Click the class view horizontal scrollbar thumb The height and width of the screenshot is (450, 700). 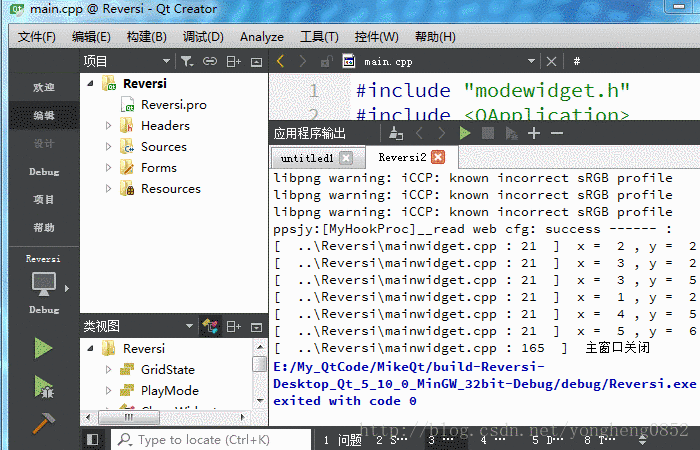tap(129, 417)
